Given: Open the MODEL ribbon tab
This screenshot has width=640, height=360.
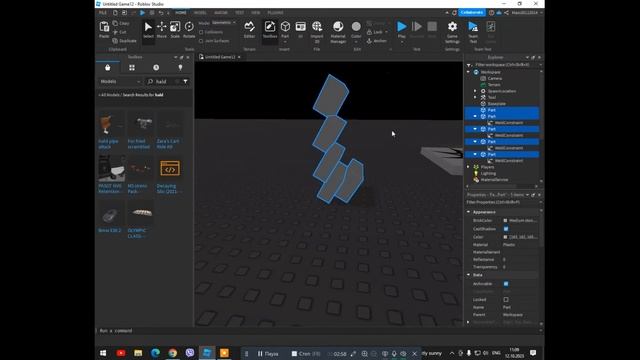Looking at the screenshot, I should (200, 13).
